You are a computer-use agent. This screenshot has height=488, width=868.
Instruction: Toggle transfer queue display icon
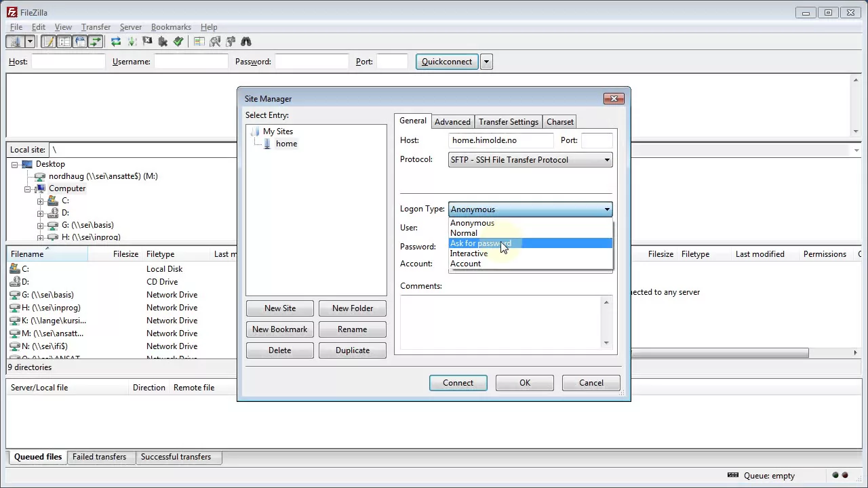(x=95, y=41)
